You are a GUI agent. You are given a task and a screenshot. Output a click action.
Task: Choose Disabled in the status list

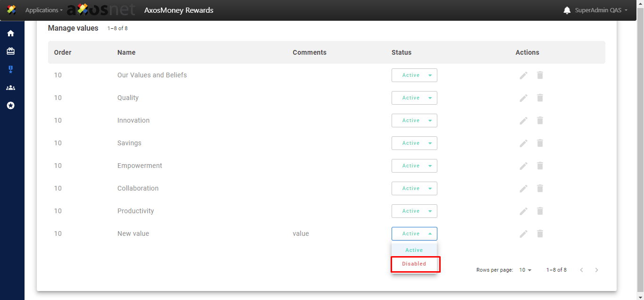tap(414, 264)
